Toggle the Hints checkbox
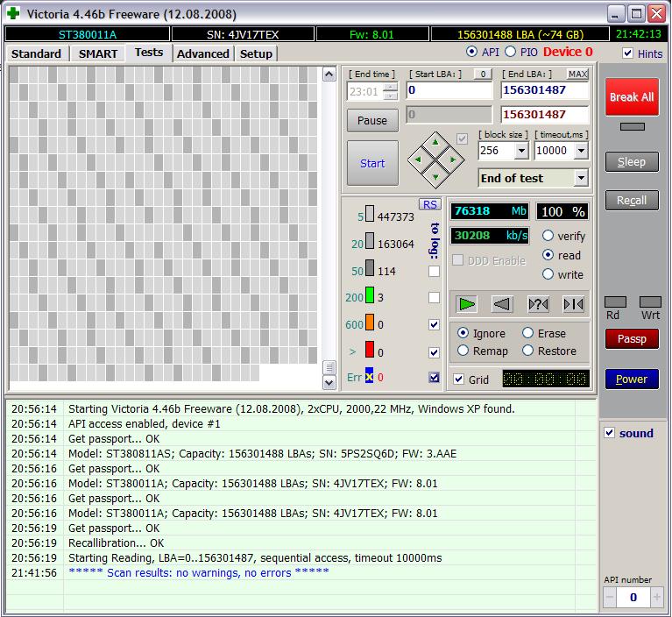 (627, 53)
